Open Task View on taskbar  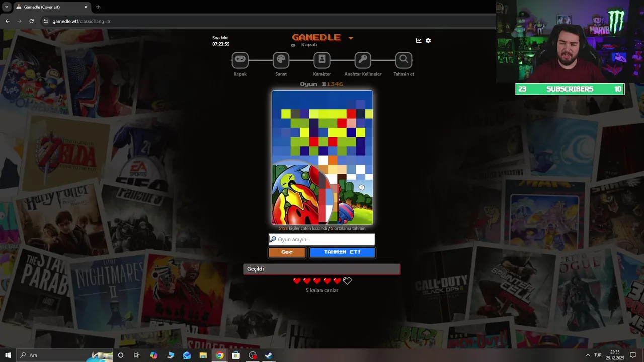coord(137,355)
